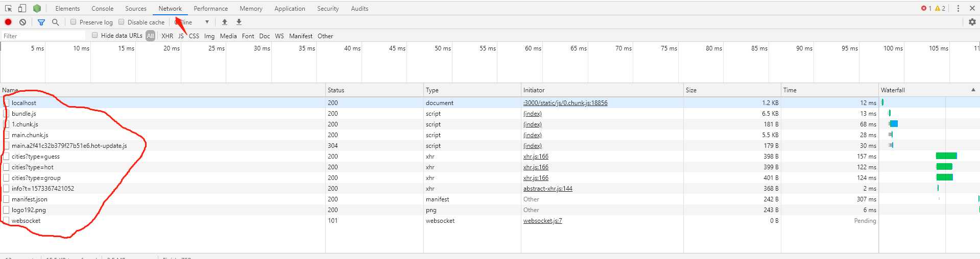This screenshot has width=980, height=259.
Task: Open network settings gear icon
Action: [x=972, y=22]
